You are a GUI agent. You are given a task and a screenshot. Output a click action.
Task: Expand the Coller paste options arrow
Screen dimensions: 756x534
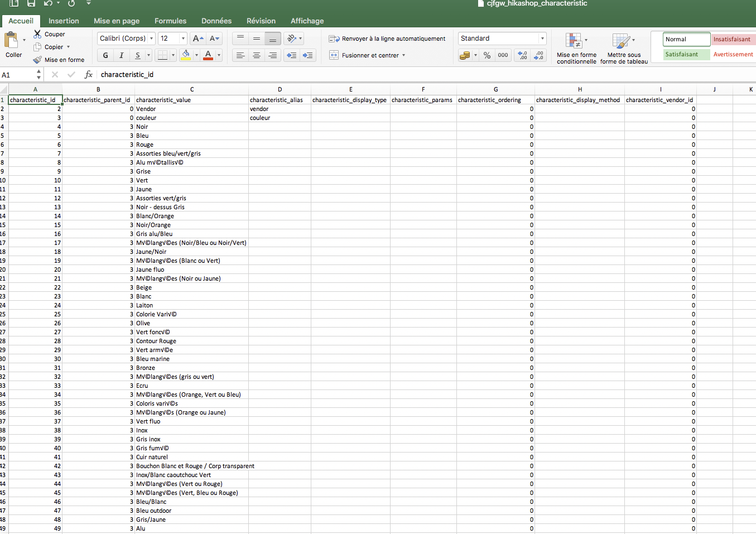24,40
